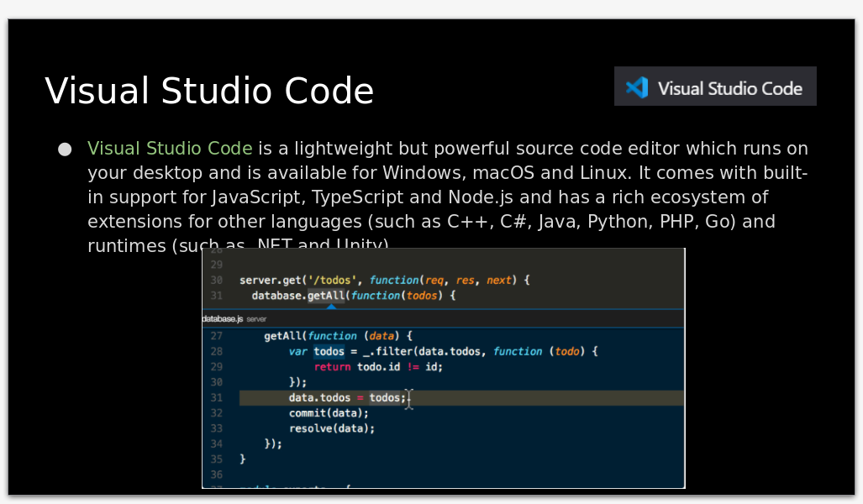863x504 pixels.
Task: Select the database.js peek header file name
Action: pyautogui.click(x=222, y=319)
